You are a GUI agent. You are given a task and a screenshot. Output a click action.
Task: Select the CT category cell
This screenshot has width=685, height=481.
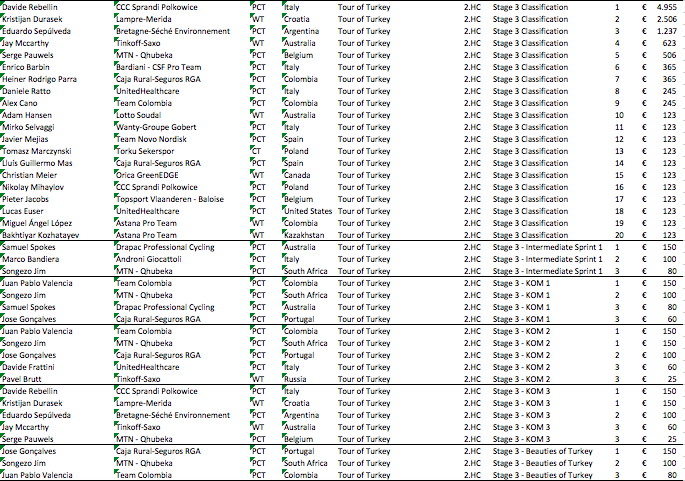point(256,151)
